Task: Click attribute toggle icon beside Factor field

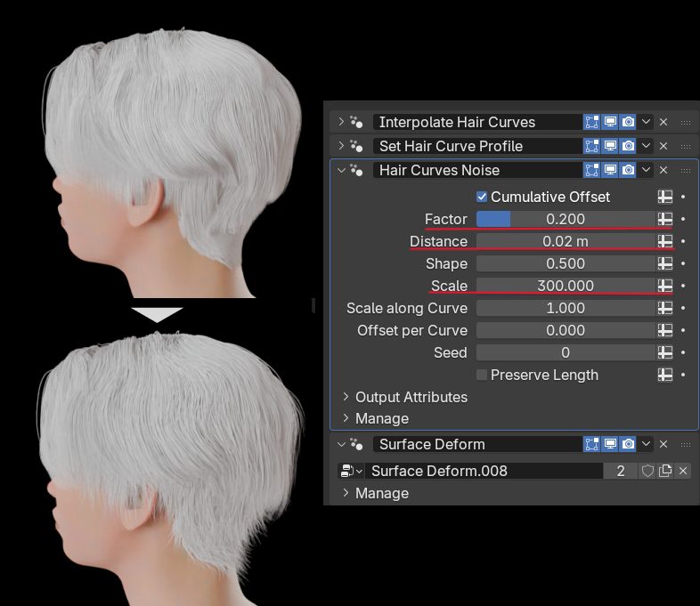Action: tap(664, 219)
